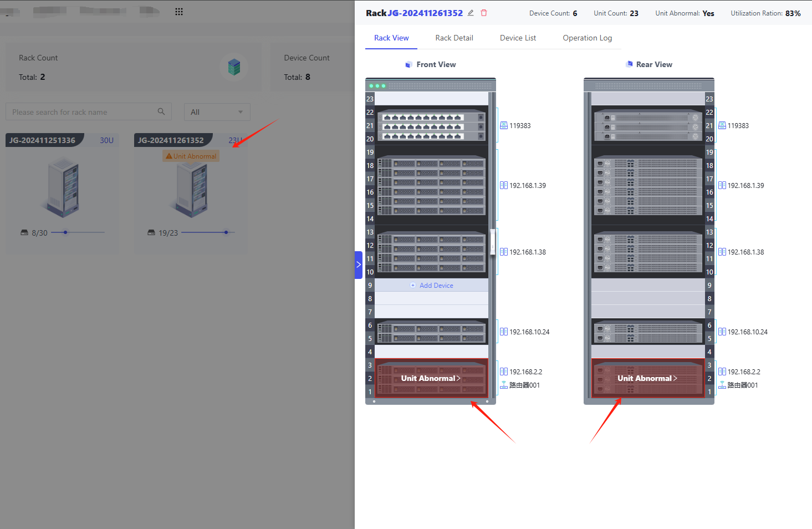Click the router icon next to 路由器001 in Front View
Viewport: 812px width, 529px height.
pyautogui.click(x=504, y=385)
